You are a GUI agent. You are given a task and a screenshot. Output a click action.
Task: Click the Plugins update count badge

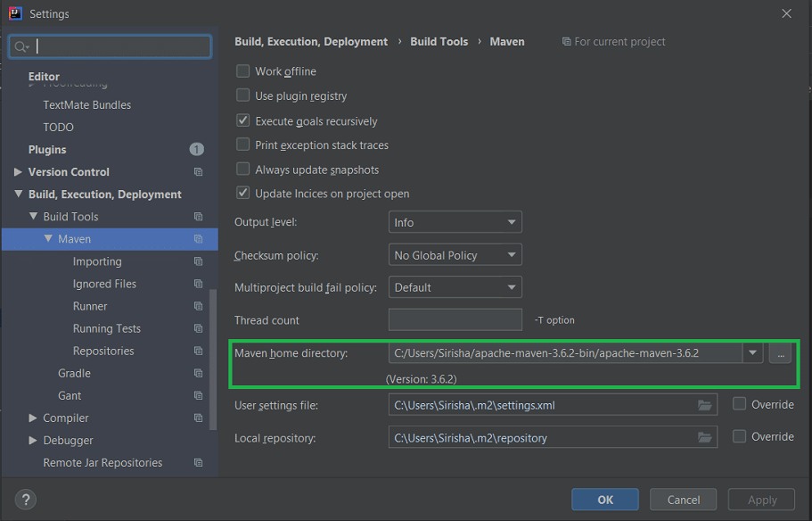[197, 149]
